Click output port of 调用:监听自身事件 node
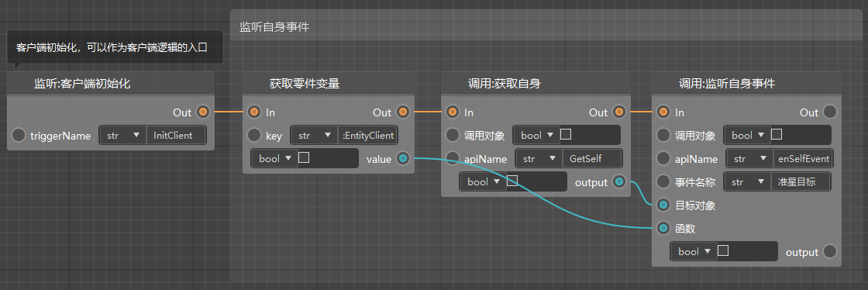The image size is (868, 290). [830, 252]
